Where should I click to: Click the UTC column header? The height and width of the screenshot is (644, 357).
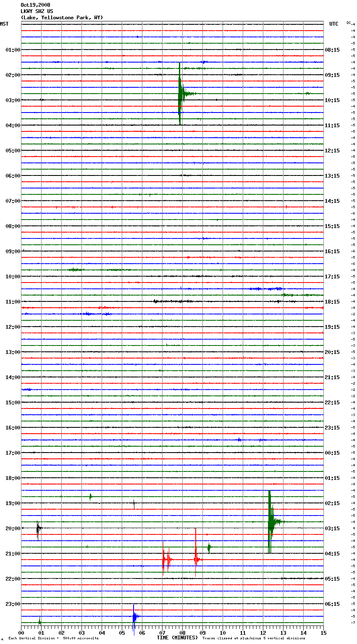pos(334,24)
